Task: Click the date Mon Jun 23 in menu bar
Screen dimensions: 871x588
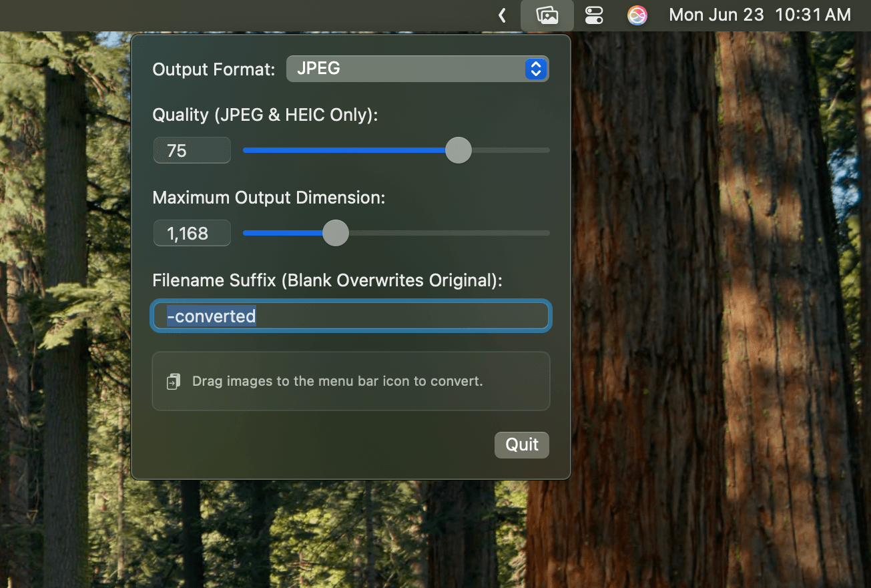Action: [715, 15]
